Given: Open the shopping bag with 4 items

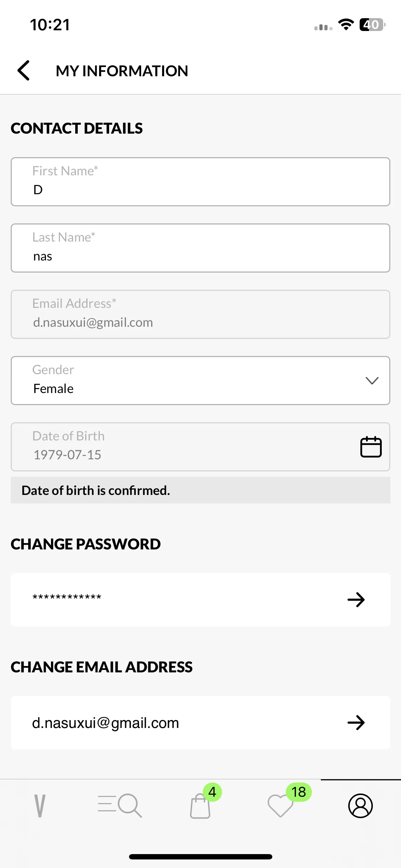Looking at the screenshot, I should [x=200, y=806].
